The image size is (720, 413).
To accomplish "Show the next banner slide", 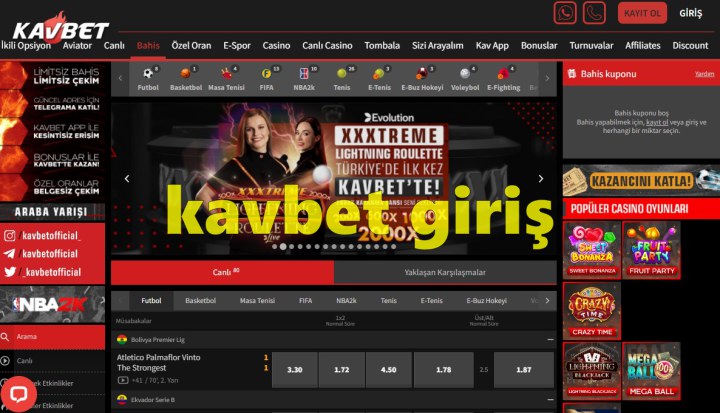I will (541, 178).
